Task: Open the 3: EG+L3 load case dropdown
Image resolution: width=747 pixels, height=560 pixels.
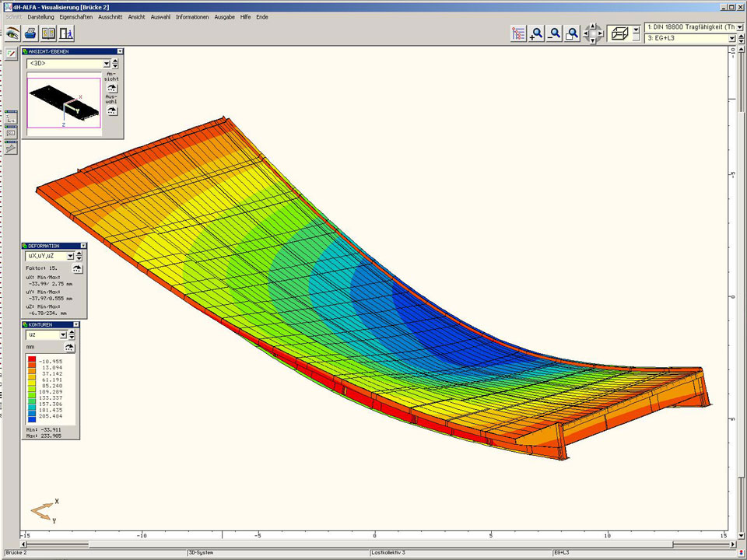Action: [731, 38]
